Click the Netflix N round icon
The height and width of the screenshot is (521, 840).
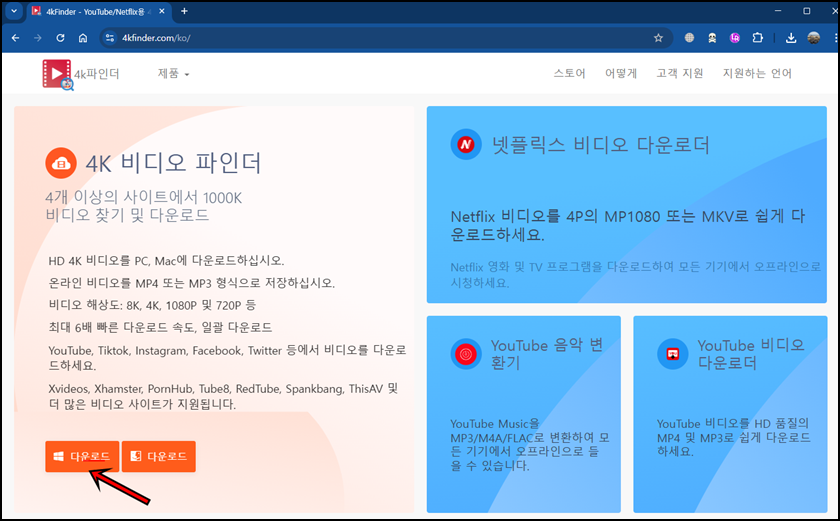coord(466,144)
